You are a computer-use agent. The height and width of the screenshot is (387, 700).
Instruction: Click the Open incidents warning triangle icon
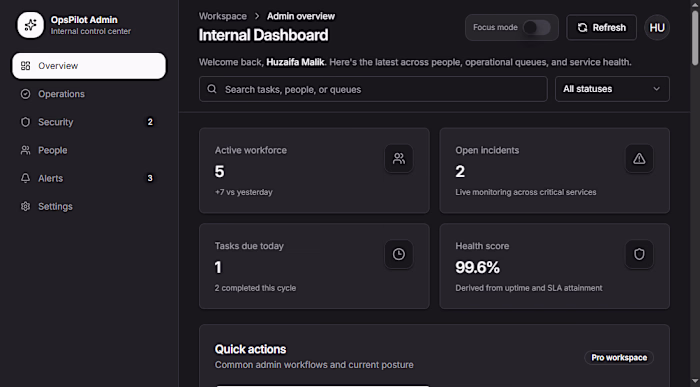point(639,158)
